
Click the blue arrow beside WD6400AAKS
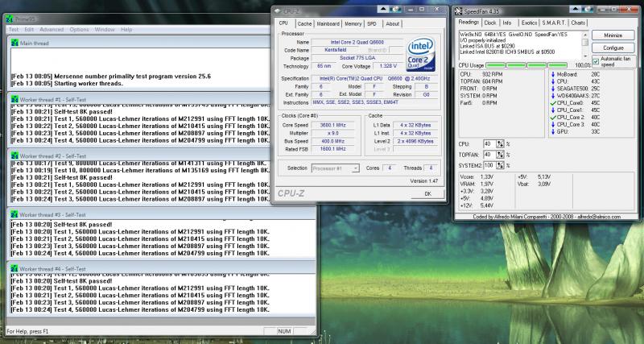click(553, 96)
